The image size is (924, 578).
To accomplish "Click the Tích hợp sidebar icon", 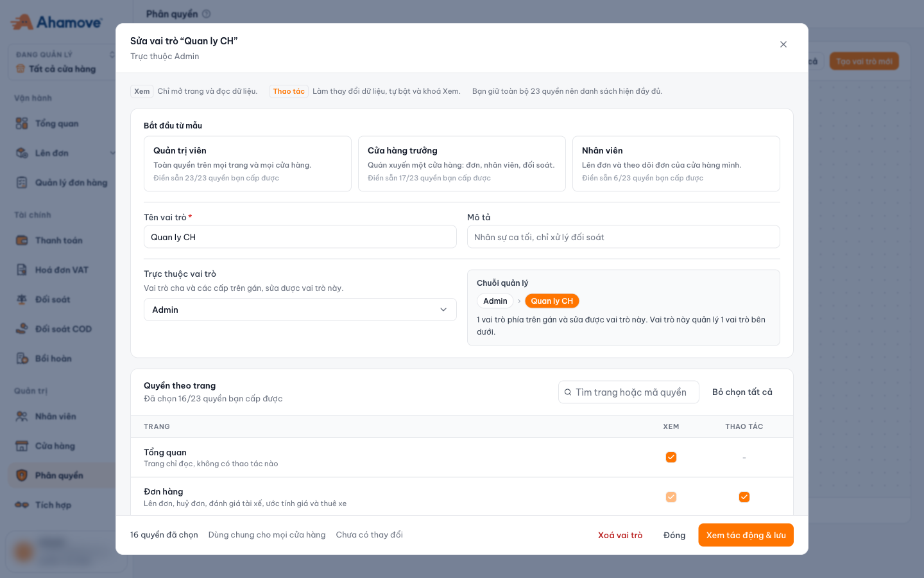I will click(22, 505).
